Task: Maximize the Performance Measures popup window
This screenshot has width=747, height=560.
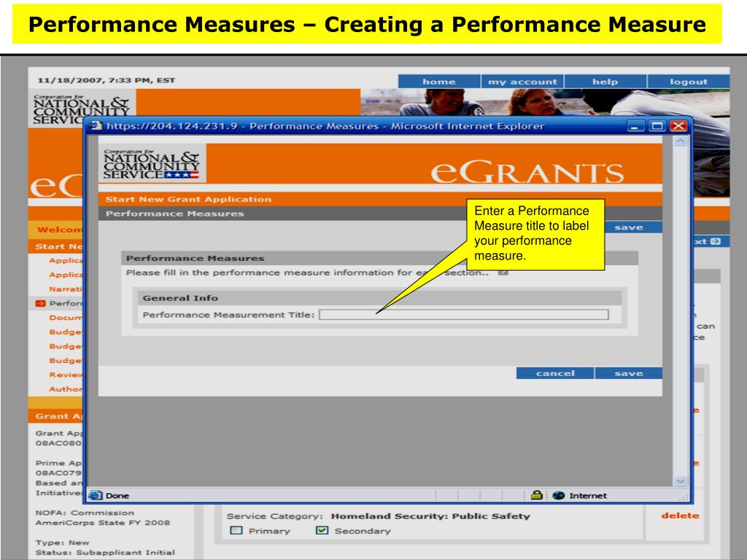Action: (657, 126)
